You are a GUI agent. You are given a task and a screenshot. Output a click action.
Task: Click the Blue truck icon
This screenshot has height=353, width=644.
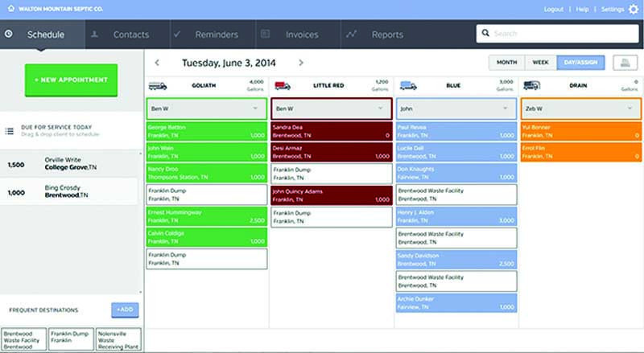[x=408, y=86]
